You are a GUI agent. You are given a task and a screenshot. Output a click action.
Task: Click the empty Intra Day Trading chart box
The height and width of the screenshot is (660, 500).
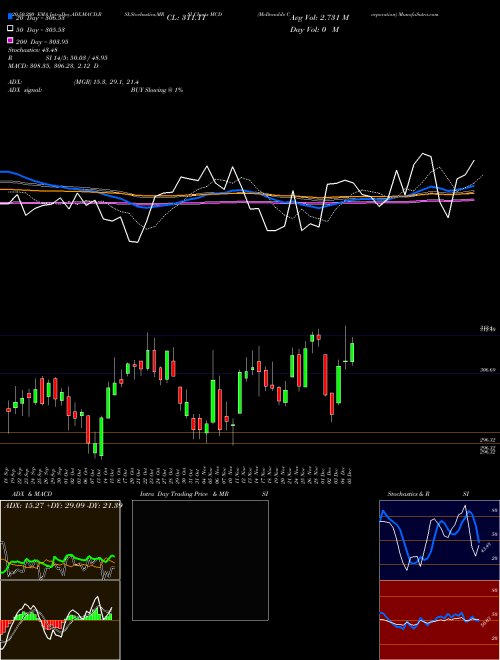(200, 560)
